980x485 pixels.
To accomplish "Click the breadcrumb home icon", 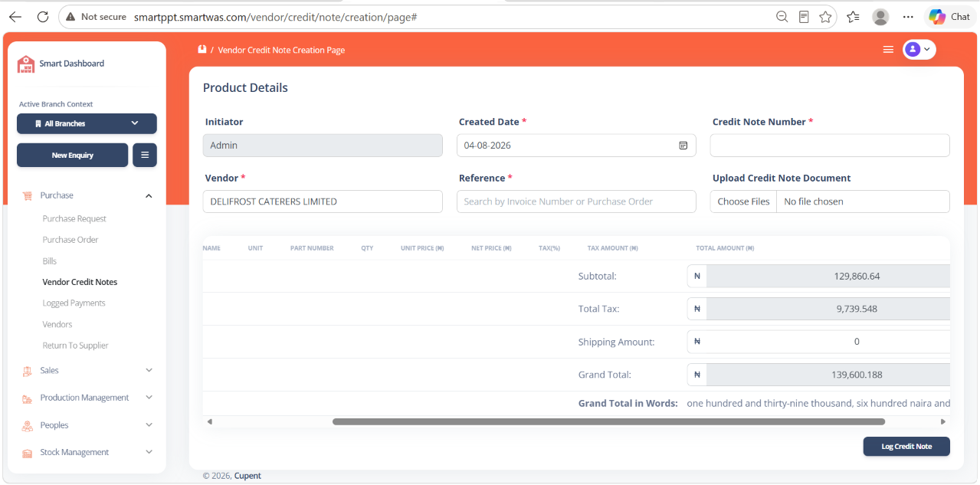I will pyautogui.click(x=202, y=49).
